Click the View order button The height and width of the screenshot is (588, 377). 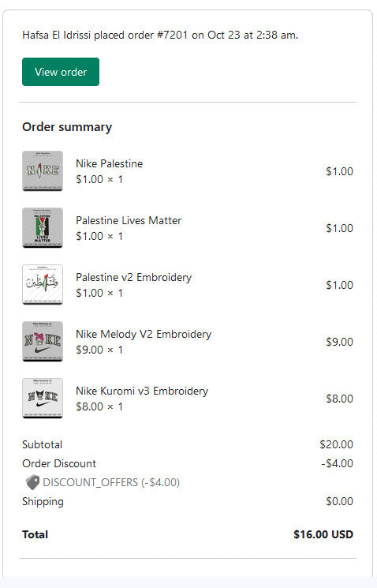[x=61, y=72]
